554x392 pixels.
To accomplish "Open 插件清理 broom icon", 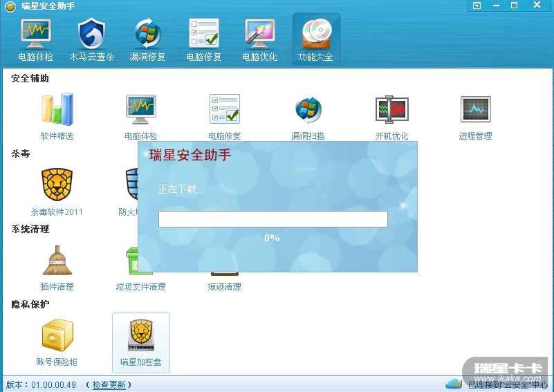I will pyautogui.click(x=57, y=260).
